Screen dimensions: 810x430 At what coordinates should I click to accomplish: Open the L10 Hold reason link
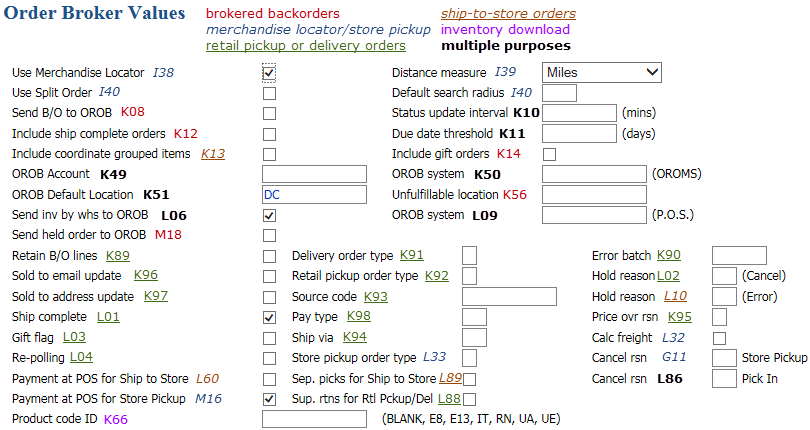675,296
